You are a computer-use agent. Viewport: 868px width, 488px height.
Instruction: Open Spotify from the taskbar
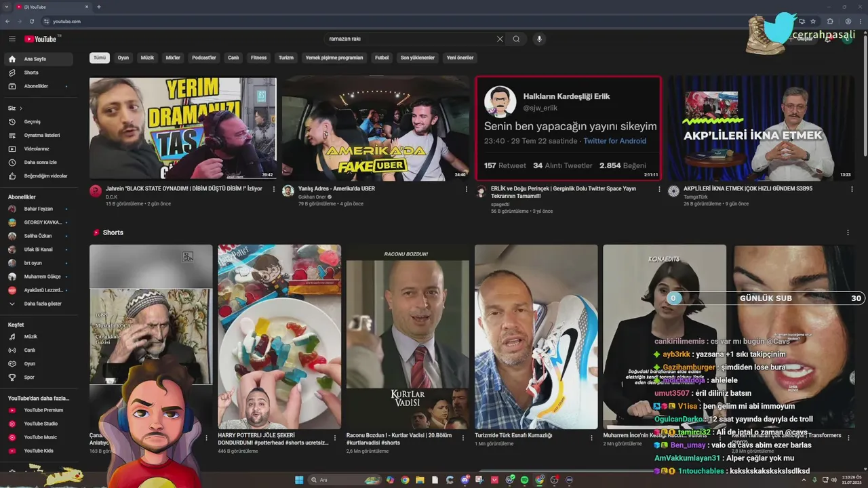[x=525, y=480]
